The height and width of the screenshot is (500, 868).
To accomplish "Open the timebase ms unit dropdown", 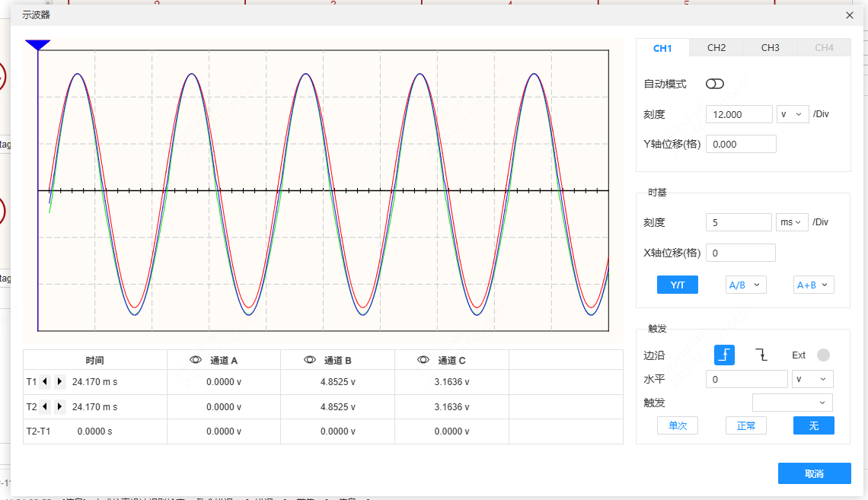I will point(792,222).
